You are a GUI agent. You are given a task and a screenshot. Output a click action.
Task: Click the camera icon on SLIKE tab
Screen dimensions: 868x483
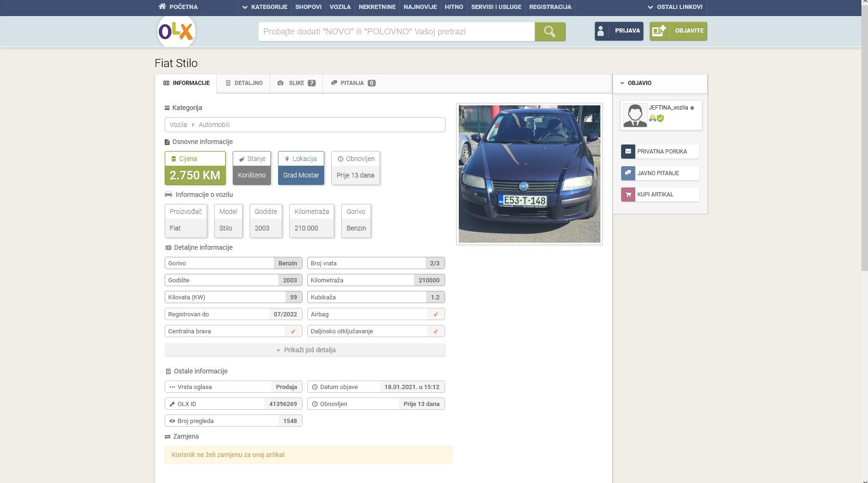(280, 83)
